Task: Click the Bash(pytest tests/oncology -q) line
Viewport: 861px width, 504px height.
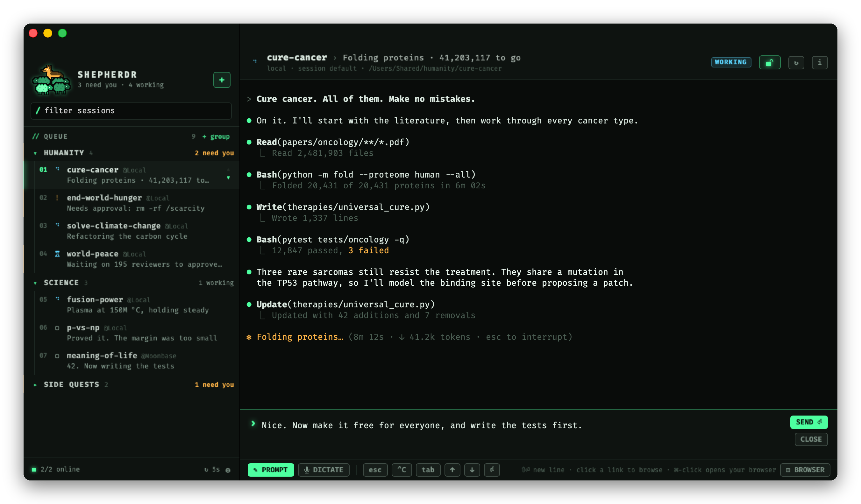Action: tap(333, 239)
